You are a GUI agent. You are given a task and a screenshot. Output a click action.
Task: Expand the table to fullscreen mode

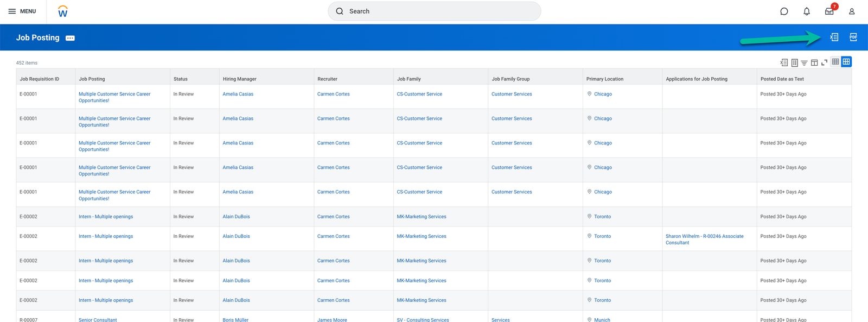click(x=824, y=63)
